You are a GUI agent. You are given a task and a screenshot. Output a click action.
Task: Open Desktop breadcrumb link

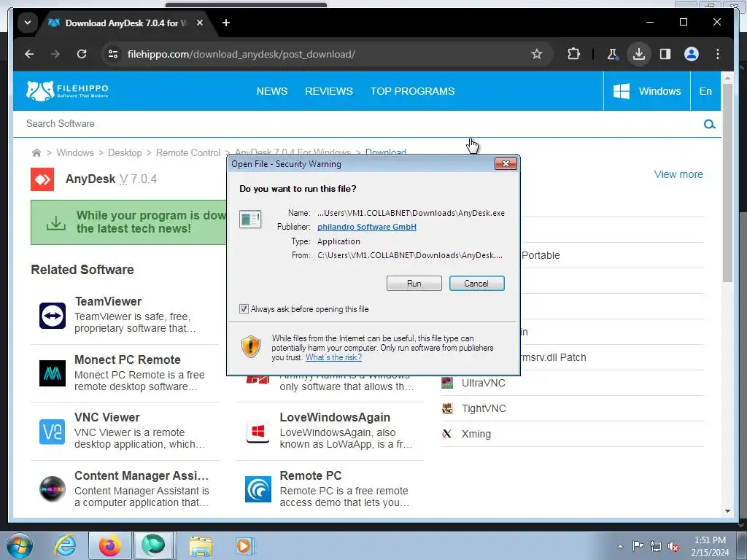pyautogui.click(x=125, y=153)
